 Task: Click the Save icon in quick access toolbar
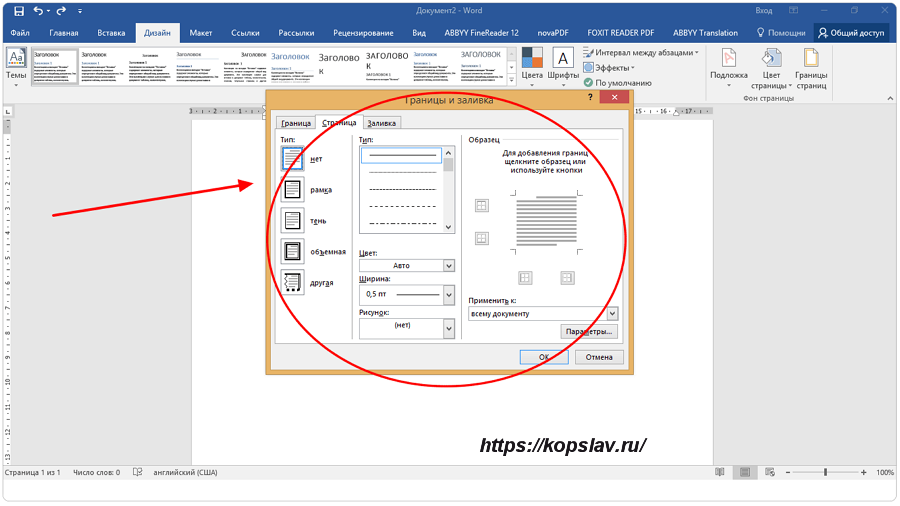(x=19, y=11)
